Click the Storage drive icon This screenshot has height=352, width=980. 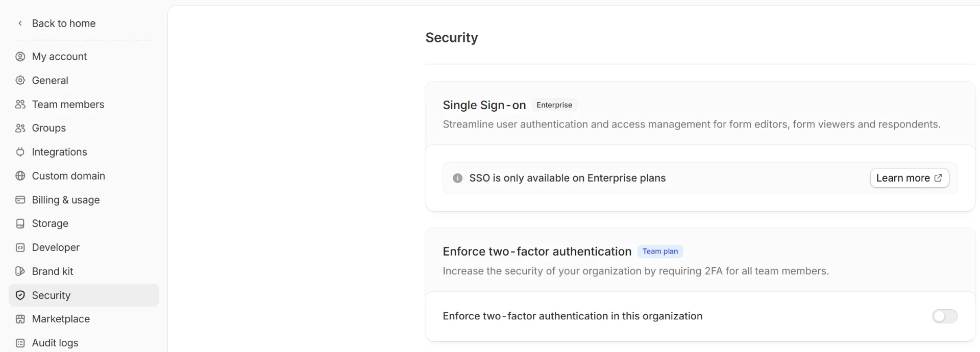tap(20, 223)
